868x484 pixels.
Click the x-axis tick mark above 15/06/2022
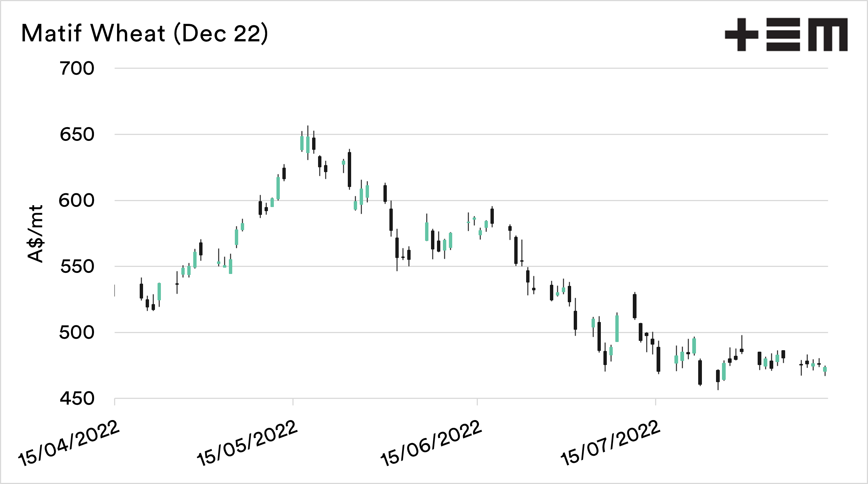click(477, 402)
